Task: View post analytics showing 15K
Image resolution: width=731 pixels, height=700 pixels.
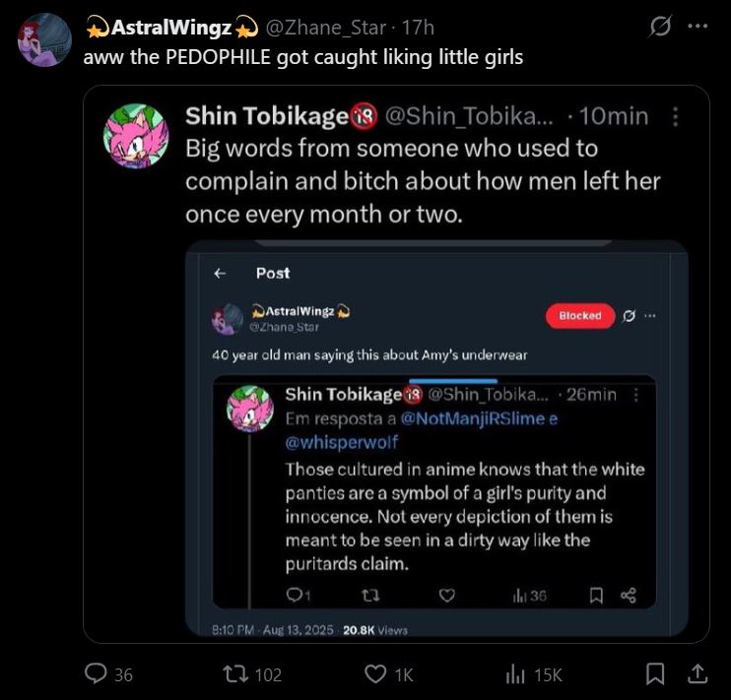Action: 515,673
